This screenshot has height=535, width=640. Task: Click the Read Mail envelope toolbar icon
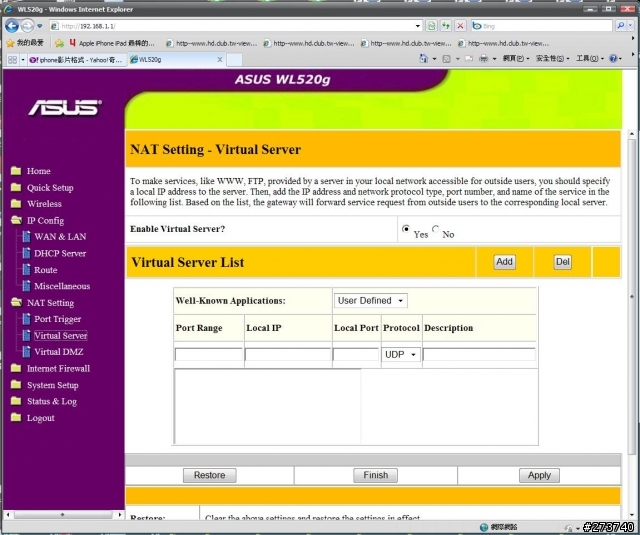pyautogui.click(x=469, y=59)
